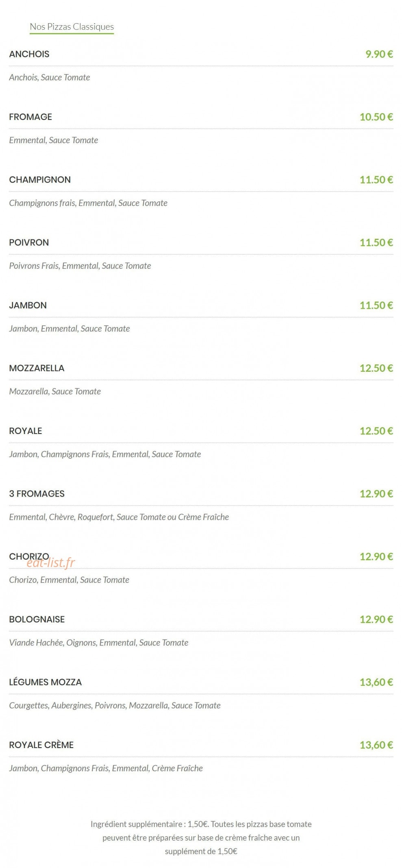This screenshot has width=402, height=868.
Task: Click the 12.50 € Mozzarella price
Action: pyautogui.click(x=376, y=368)
